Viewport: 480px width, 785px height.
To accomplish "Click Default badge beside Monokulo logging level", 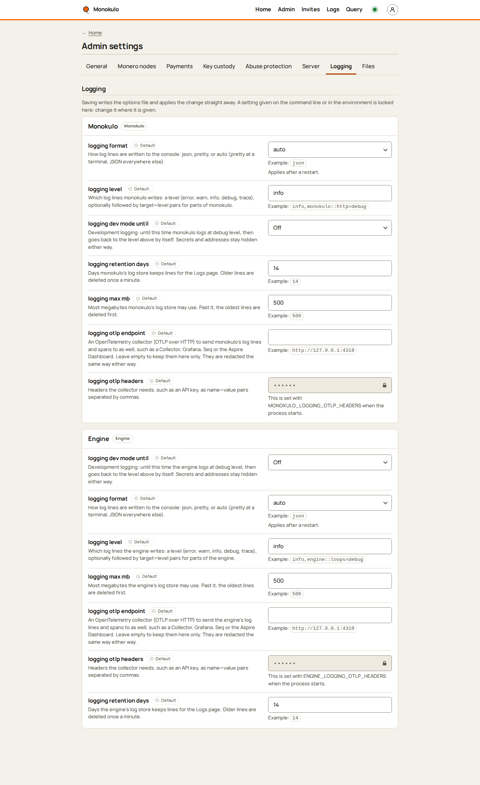I will tap(139, 189).
